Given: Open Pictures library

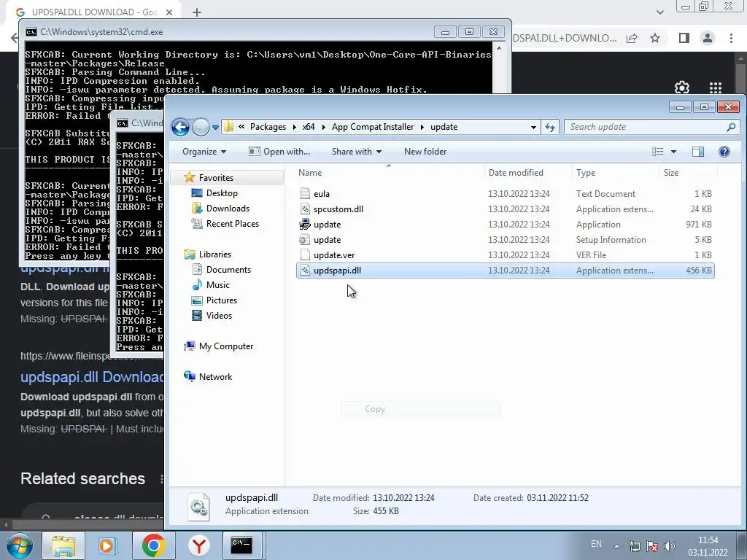Looking at the screenshot, I should pyautogui.click(x=222, y=300).
